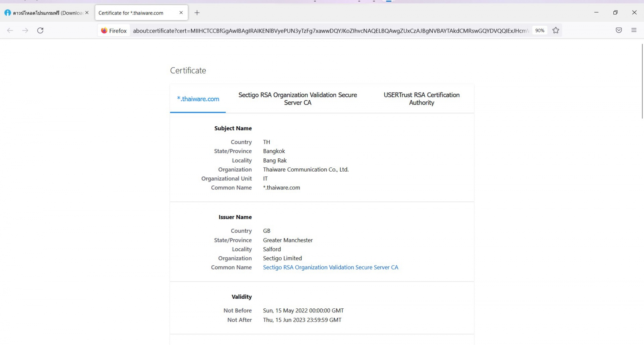Select the 'Salford' issuer locality value

(x=272, y=249)
